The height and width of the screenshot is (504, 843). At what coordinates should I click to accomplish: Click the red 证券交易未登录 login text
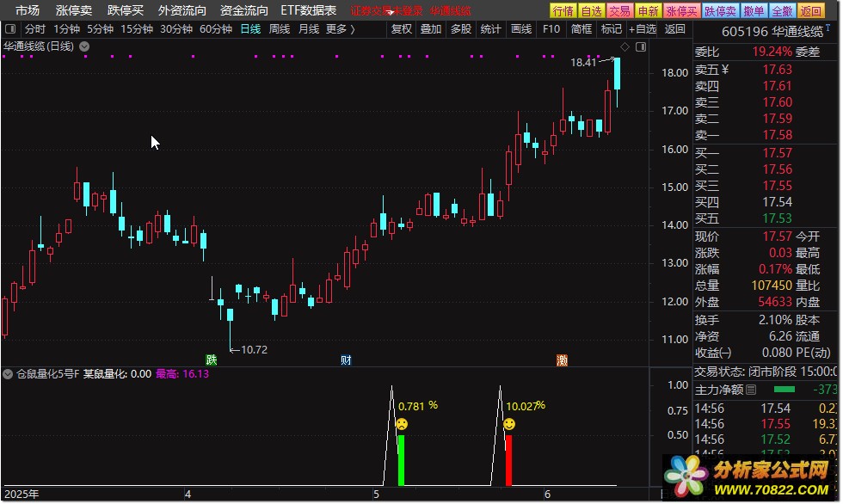point(386,10)
